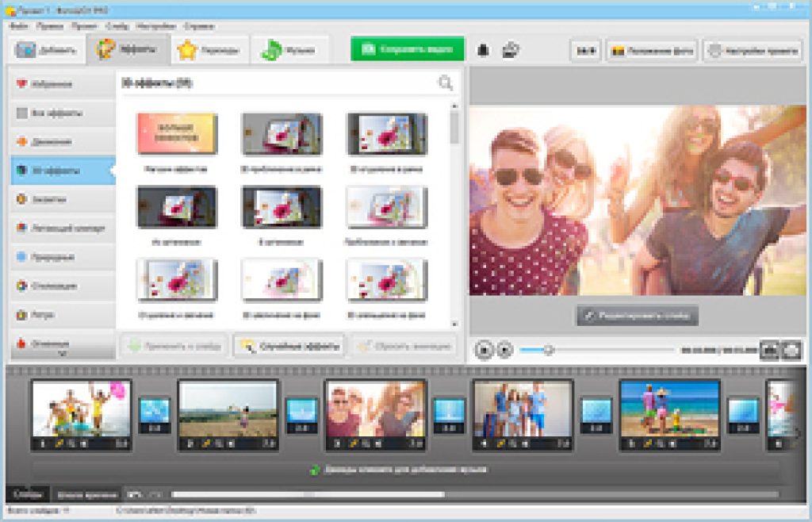Click effects list scrollbar up arrow
This screenshot has height=522, width=812.
454,106
